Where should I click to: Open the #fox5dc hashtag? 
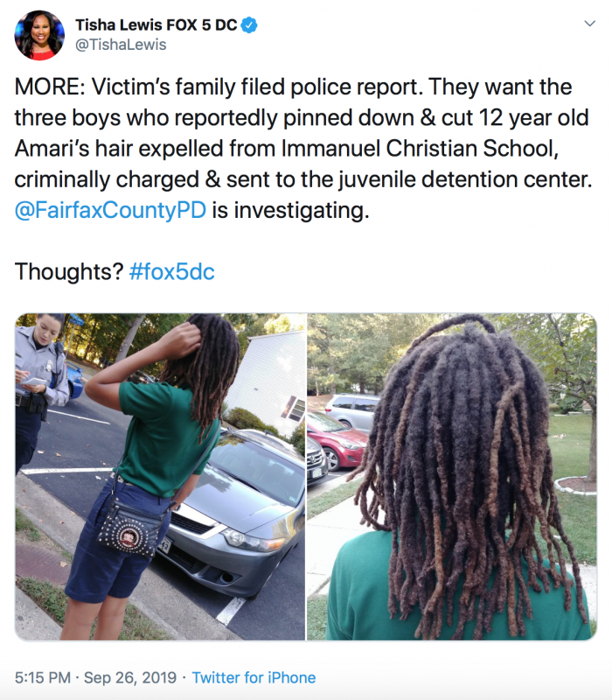171,271
